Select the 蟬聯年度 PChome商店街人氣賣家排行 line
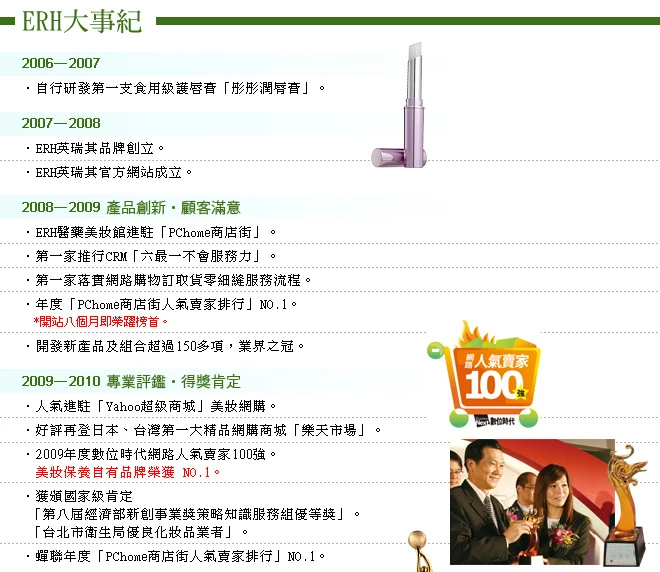The width and height of the screenshot is (660, 572). (x=176, y=556)
